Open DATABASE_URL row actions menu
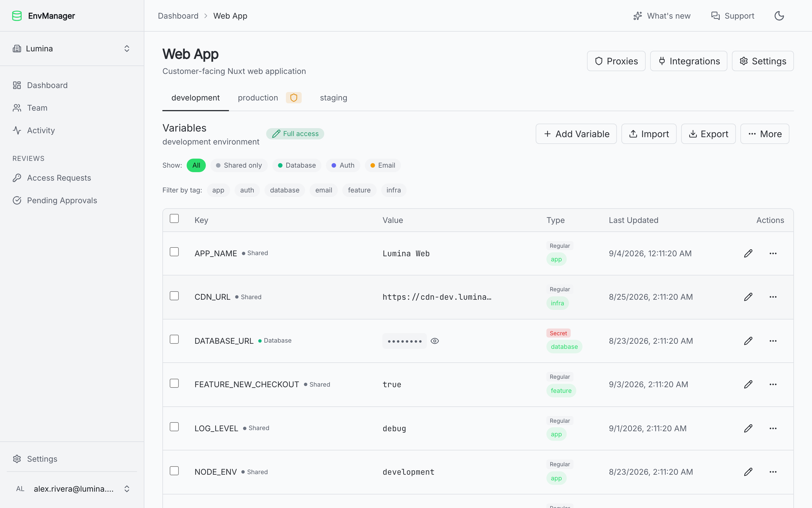The width and height of the screenshot is (812, 508). 773,341
